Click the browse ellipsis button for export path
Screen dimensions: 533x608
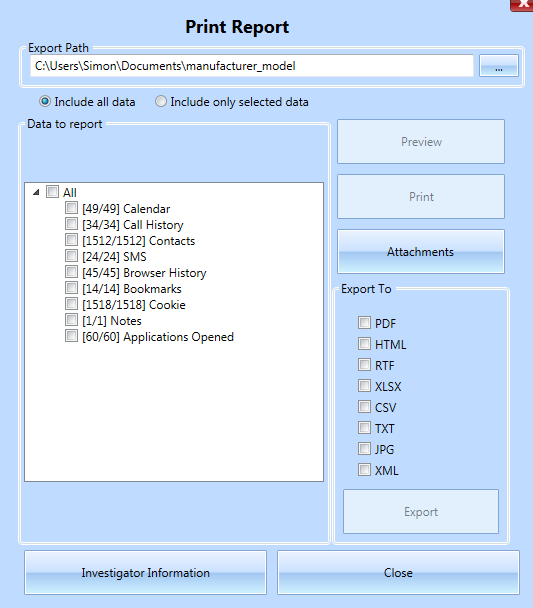(499, 66)
